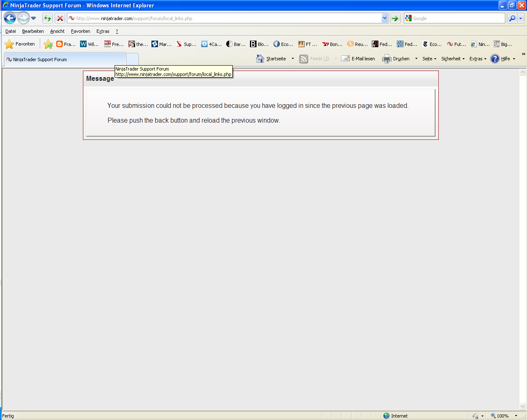
Task: Open the 'Bar...' favorites bar link
Action: click(236, 44)
